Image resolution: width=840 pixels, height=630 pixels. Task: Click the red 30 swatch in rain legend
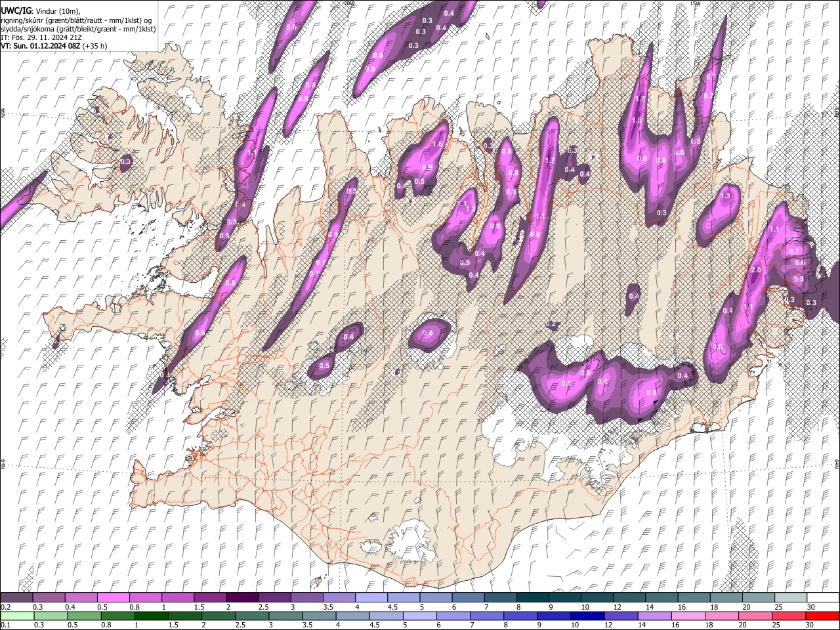[822, 616]
